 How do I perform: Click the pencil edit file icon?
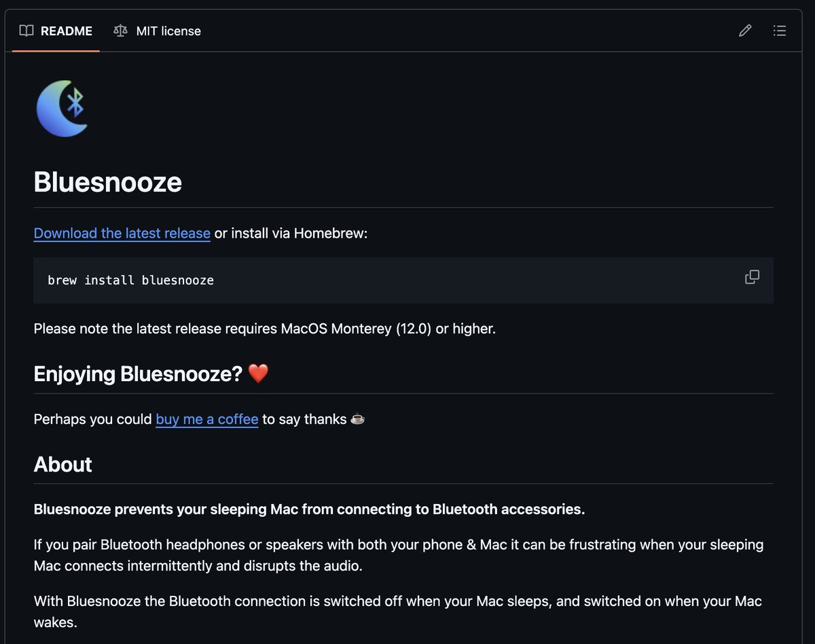pyautogui.click(x=745, y=31)
